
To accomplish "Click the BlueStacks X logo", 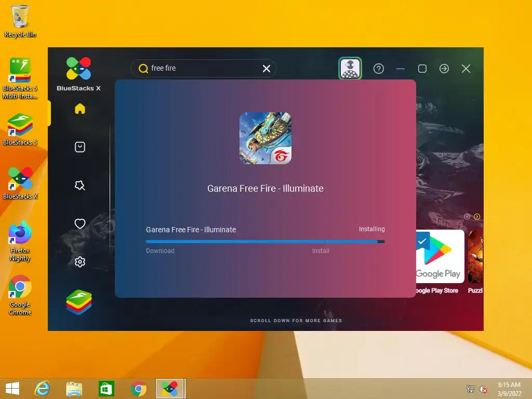I will [79, 74].
